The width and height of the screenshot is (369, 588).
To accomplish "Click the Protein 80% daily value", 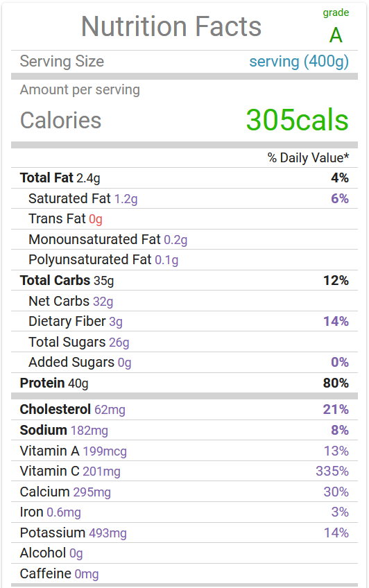I will click(x=336, y=383).
